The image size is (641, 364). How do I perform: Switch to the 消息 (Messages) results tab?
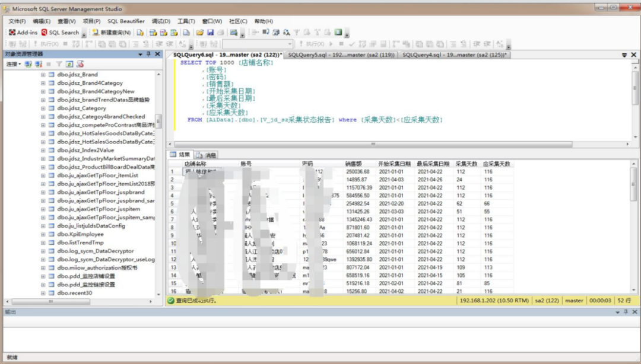point(208,155)
